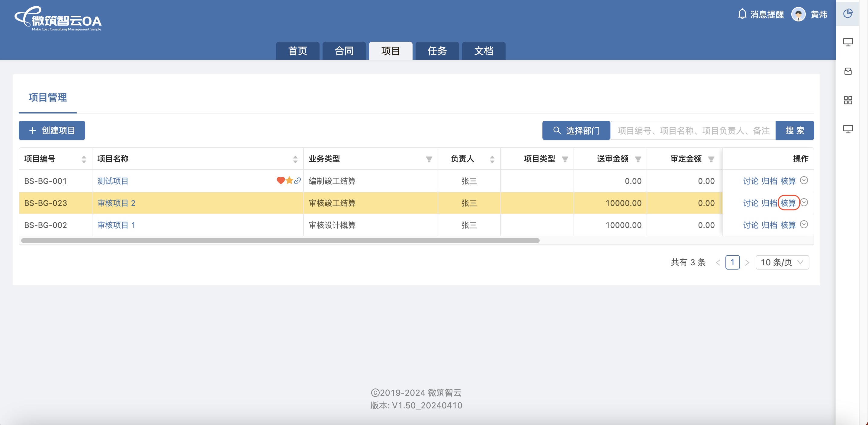Click the 创建项目 button
This screenshot has width=868, height=425.
(x=52, y=130)
